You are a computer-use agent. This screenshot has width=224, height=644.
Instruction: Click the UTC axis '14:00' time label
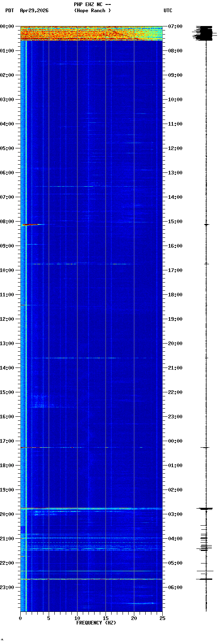click(175, 197)
